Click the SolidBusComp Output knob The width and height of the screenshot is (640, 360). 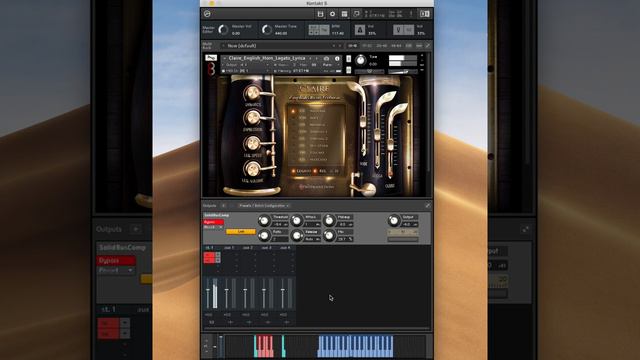point(394,221)
